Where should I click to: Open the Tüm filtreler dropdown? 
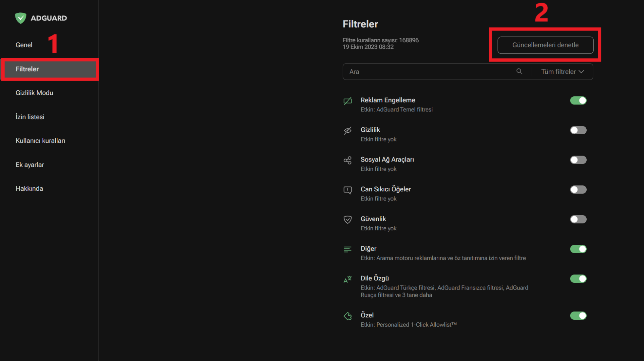(562, 72)
